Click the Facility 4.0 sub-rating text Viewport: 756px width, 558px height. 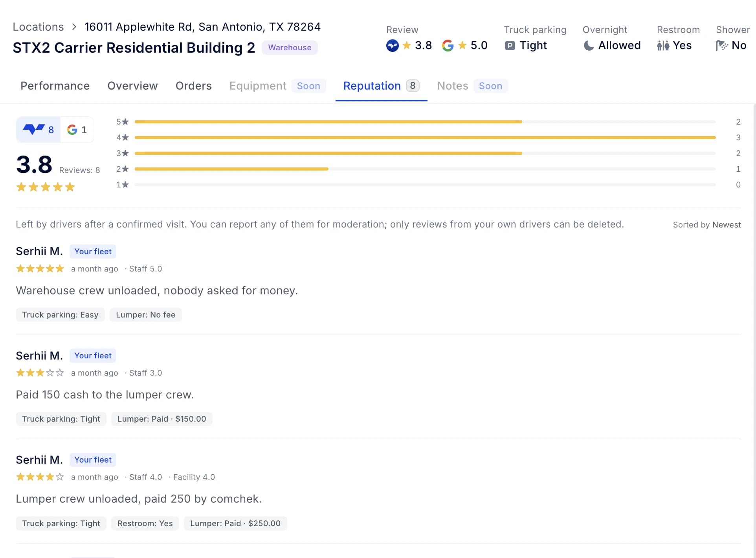194,477
